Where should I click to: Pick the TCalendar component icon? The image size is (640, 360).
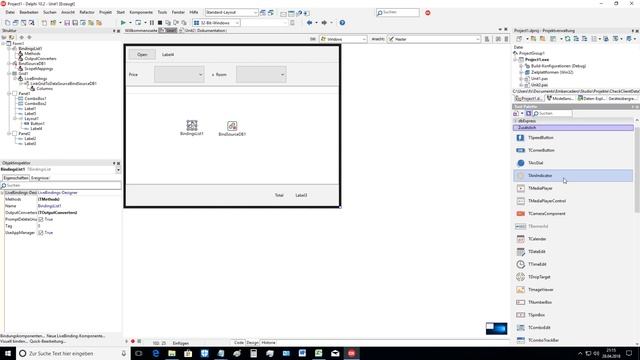pos(520,239)
